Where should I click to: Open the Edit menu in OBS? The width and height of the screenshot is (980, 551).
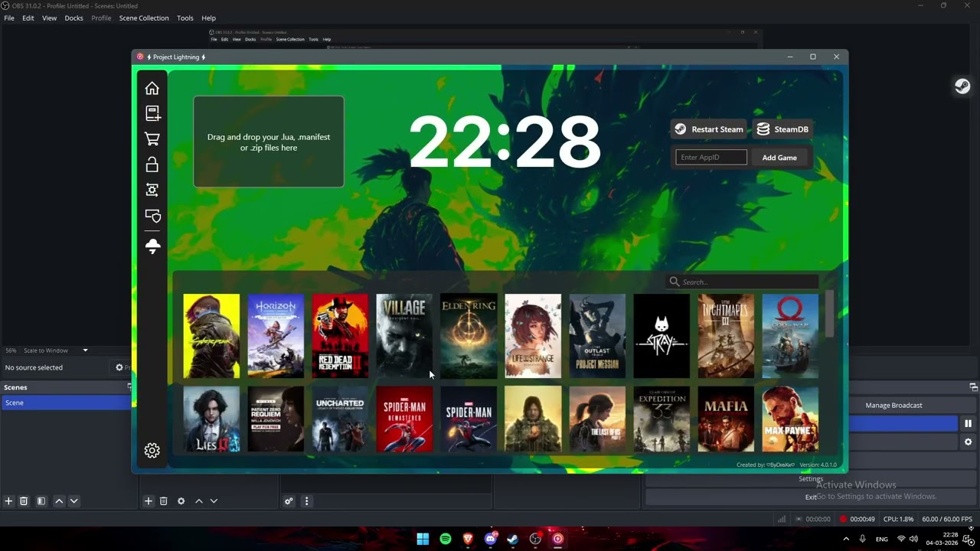(28, 18)
